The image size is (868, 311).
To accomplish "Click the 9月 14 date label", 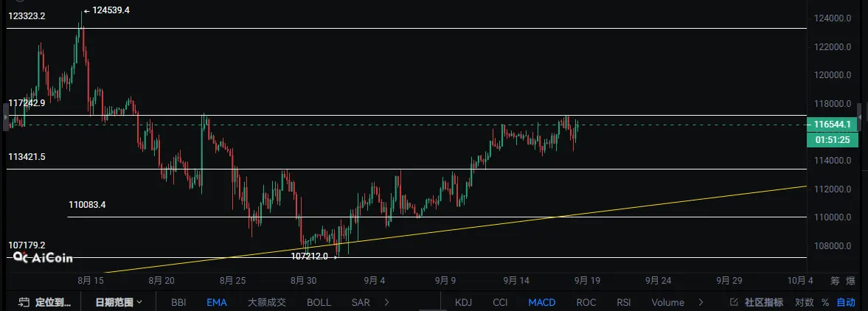I will (x=516, y=281).
